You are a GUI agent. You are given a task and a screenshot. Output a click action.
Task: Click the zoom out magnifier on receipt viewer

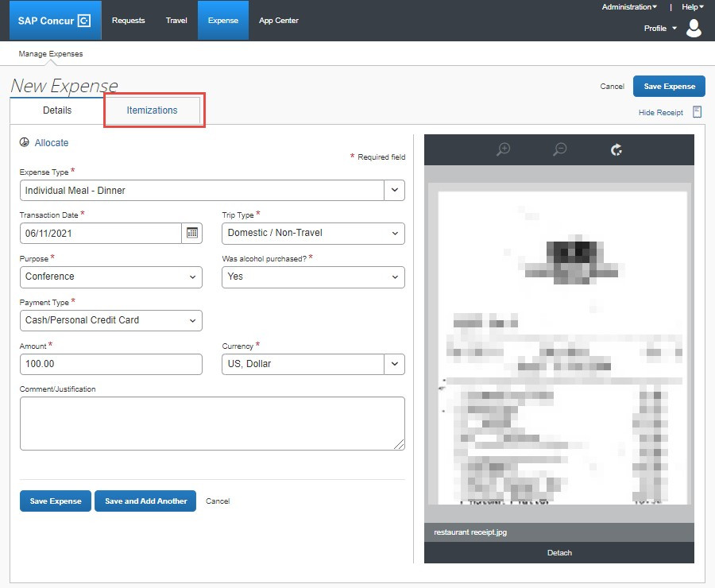560,149
